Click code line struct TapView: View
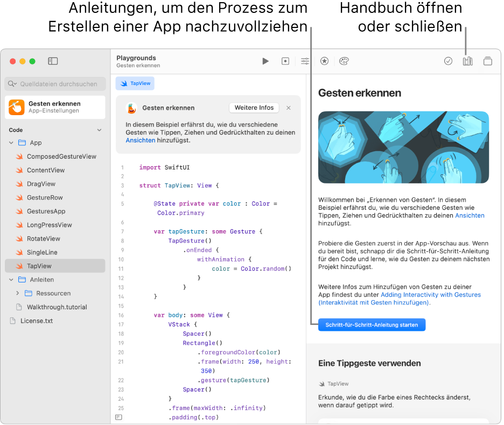 point(179,186)
